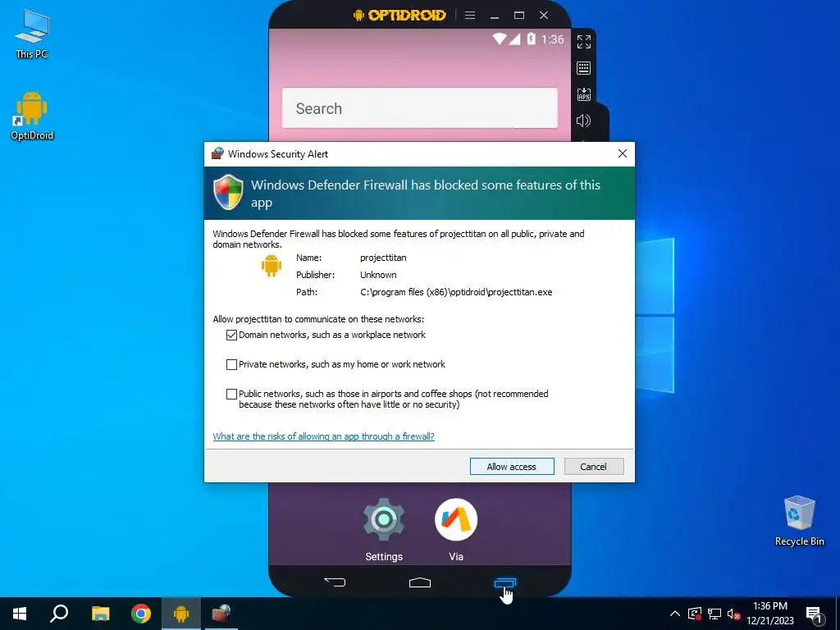Open the network tray icon
The width and height of the screenshot is (840, 630).
[714, 614]
